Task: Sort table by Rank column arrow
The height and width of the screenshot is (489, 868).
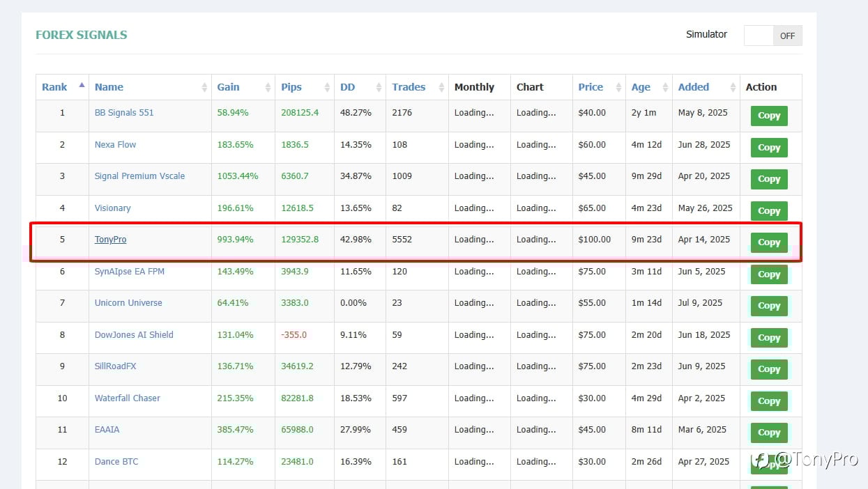Action: pyautogui.click(x=82, y=85)
